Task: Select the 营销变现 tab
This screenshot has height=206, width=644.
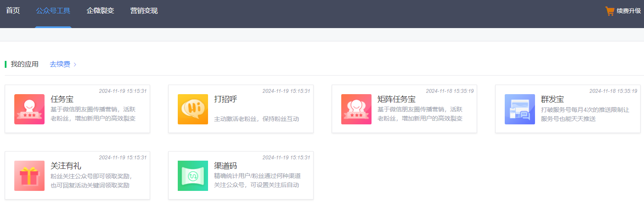Action: (x=144, y=11)
